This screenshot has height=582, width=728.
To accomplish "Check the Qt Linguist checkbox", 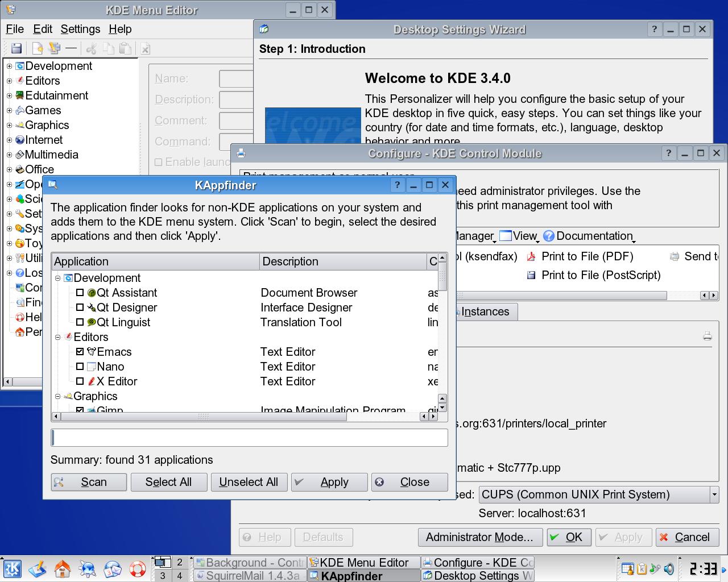I will [x=80, y=322].
